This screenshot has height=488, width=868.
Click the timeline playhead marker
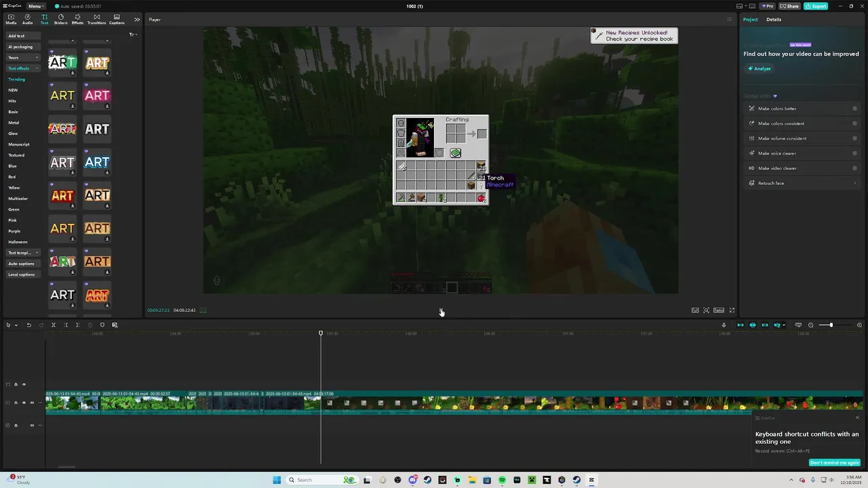pyautogui.click(x=321, y=333)
